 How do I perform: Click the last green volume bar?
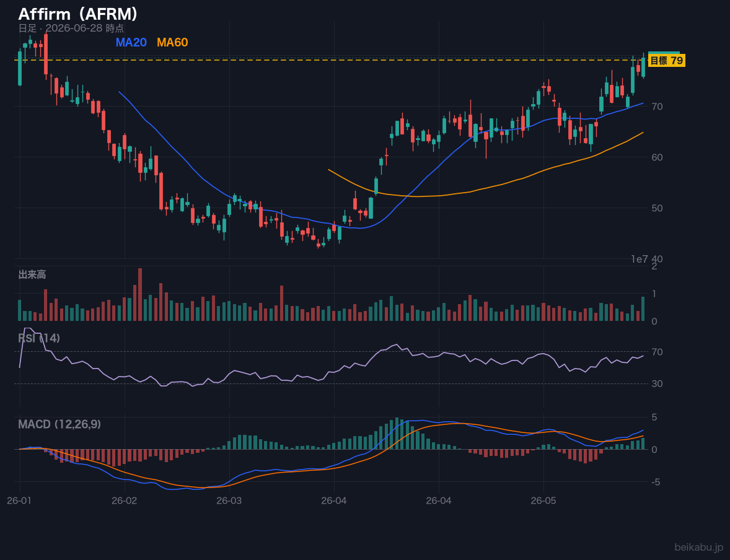(643, 309)
